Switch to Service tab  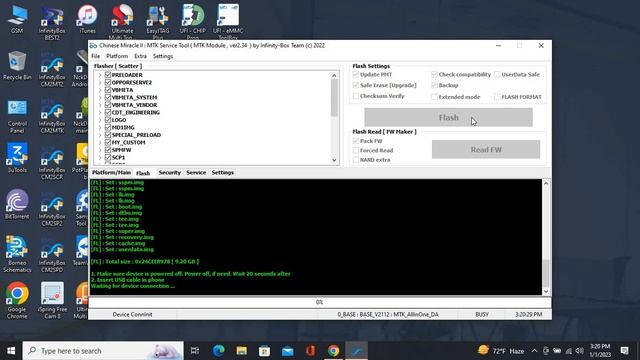click(196, 173)
